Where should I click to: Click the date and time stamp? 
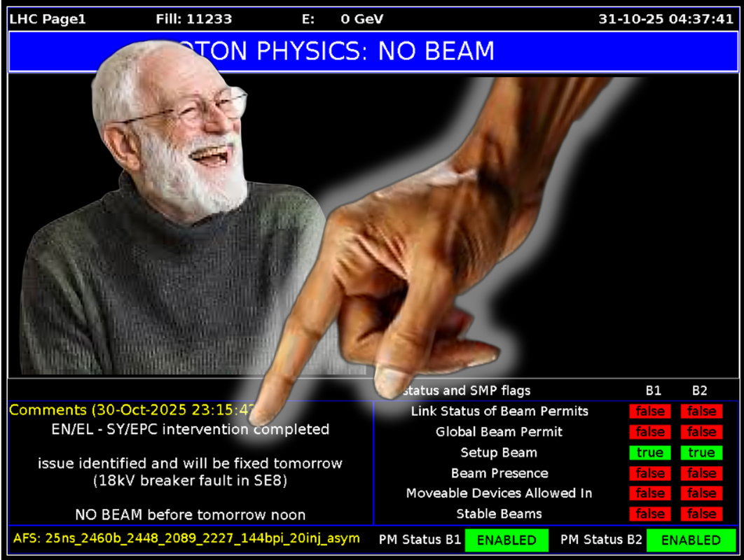tap(666, 19)
